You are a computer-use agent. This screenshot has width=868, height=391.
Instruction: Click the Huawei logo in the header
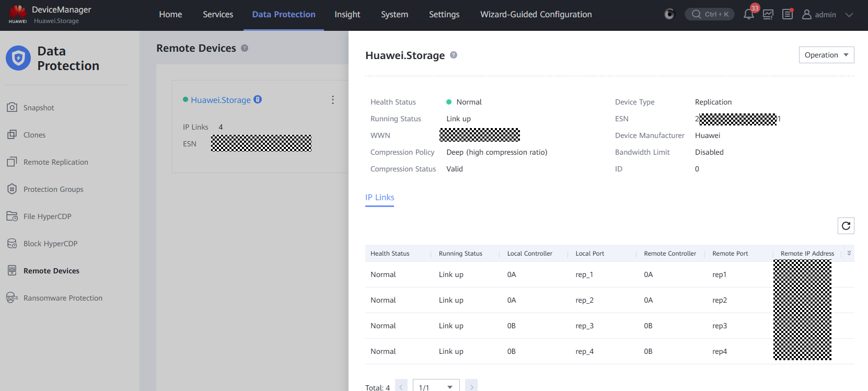pyautogui.click(x=18, y=14)
